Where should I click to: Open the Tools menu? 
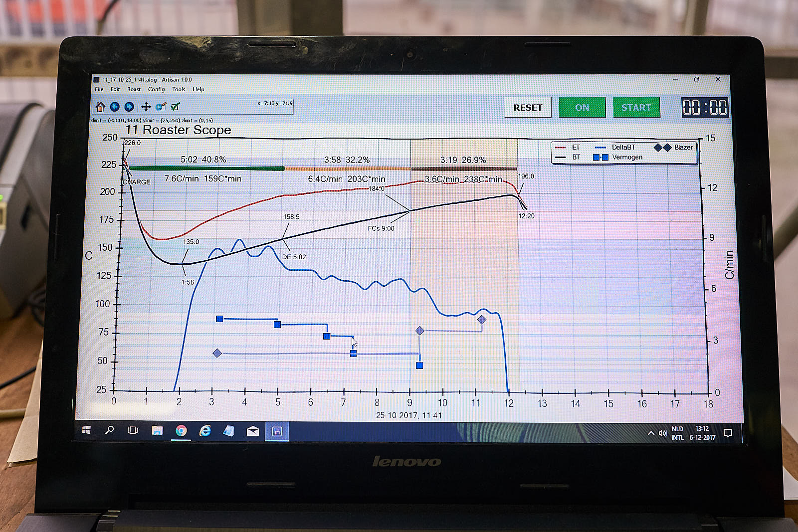[x=179, y=89]
